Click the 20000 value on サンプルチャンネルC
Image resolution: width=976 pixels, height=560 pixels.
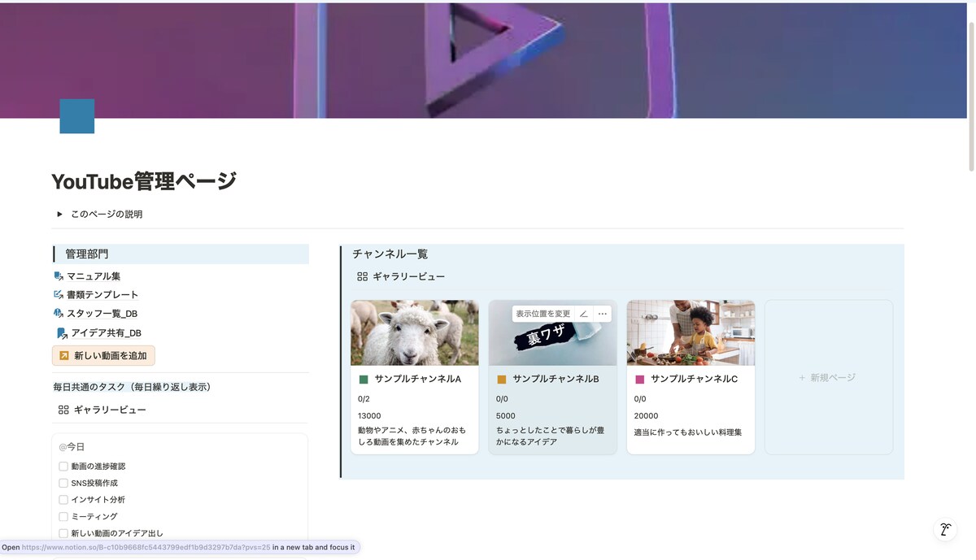(646, 416)
